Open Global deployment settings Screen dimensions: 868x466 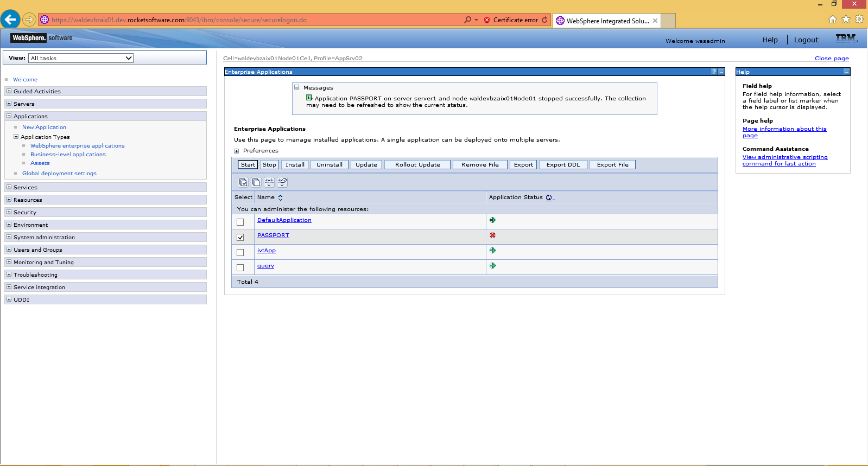(x=59, y=174)
